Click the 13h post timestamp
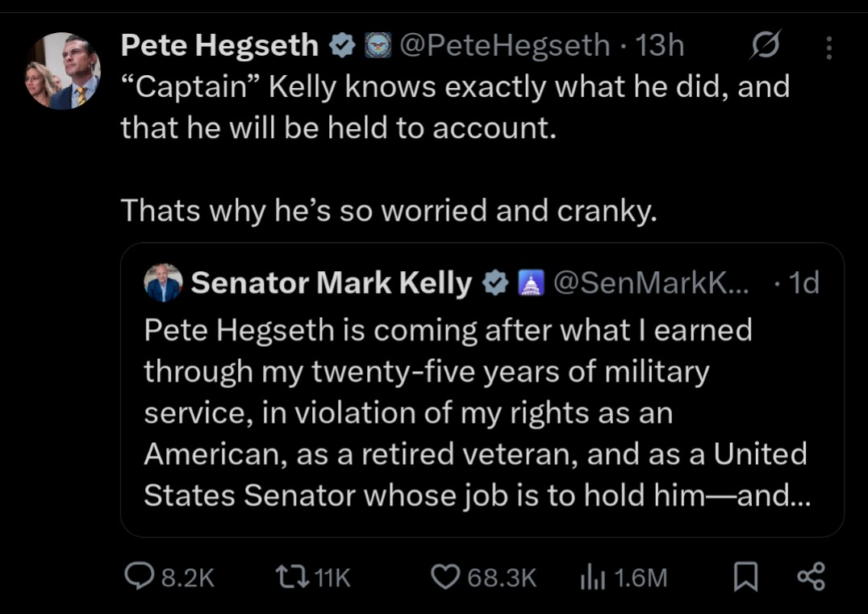 tap(660, 46)
